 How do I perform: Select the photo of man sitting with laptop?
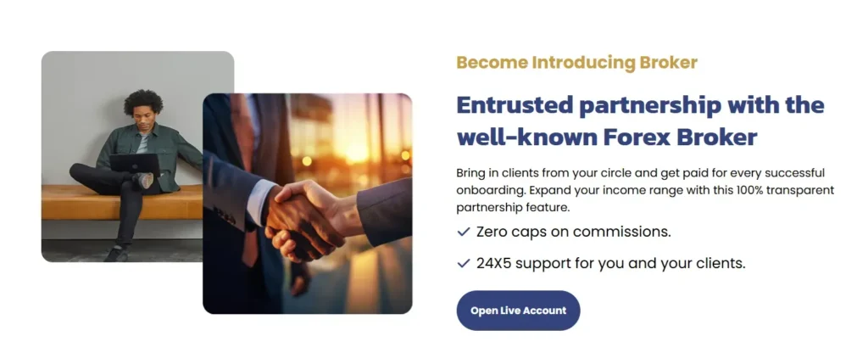coord(119,153)
